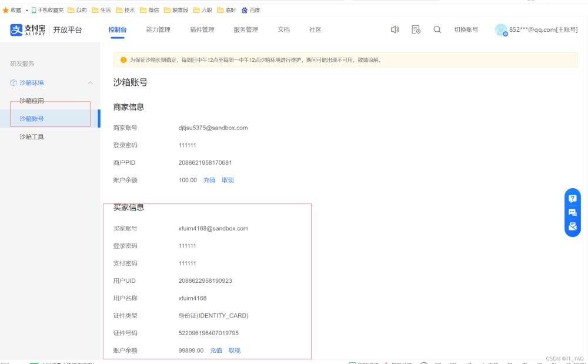Open the mail feedback floating icon
Viewport: 588px width, 364px height.
click(573, 226)
